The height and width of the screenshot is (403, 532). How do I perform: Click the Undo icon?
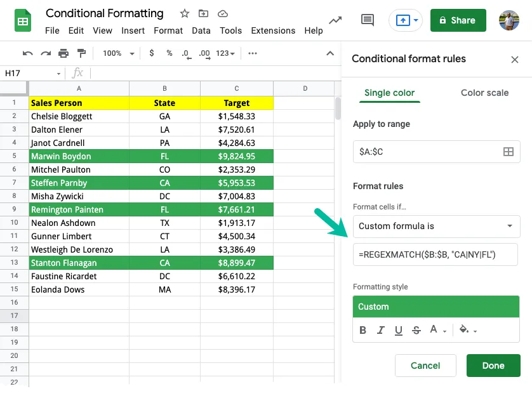point(29,53)
